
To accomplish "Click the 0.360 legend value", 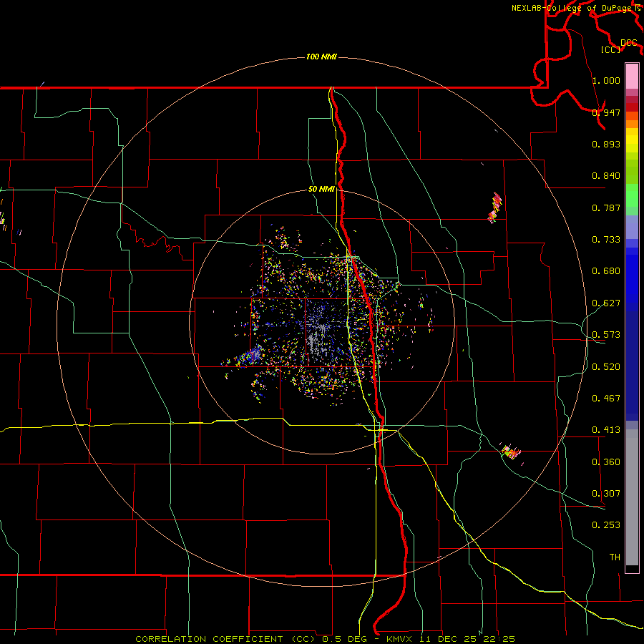I will pos(606,462).
